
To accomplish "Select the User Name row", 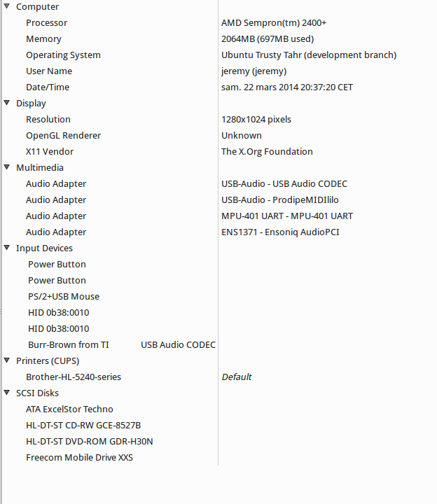I will 49,71.
